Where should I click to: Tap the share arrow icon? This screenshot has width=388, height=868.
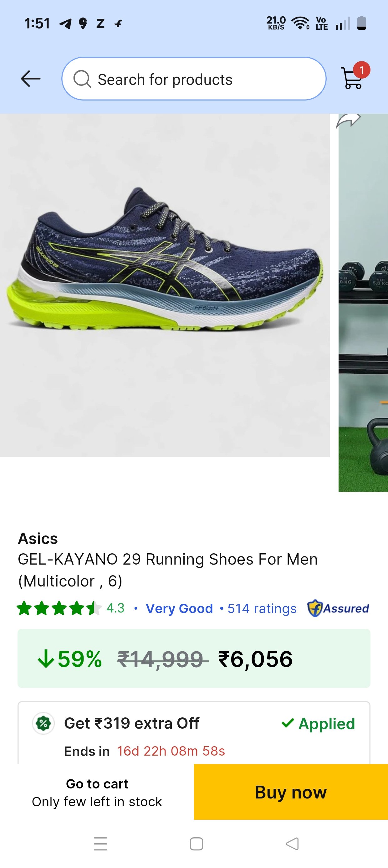(349, 120)
